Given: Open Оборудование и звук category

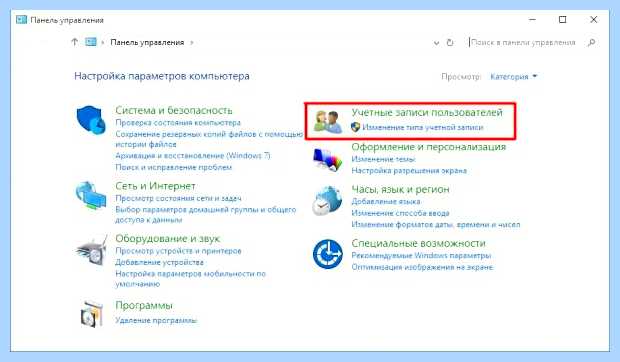Looking at the screenshot, I should (168, 239).
